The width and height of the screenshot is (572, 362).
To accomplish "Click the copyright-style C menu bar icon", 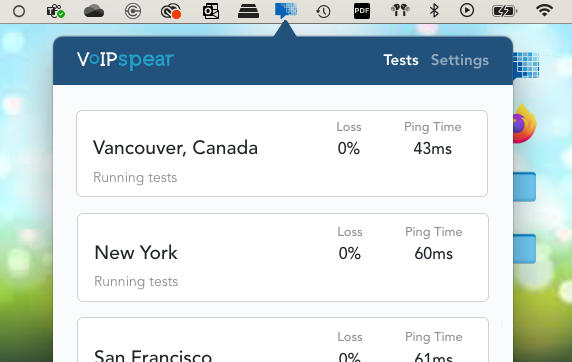I will (x=133, y=11).
